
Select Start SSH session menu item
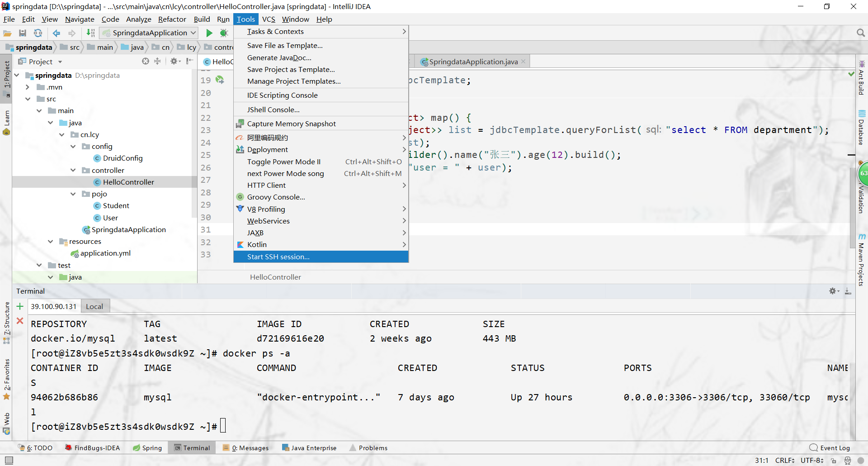pyautogui.click(x=278, y=257)
